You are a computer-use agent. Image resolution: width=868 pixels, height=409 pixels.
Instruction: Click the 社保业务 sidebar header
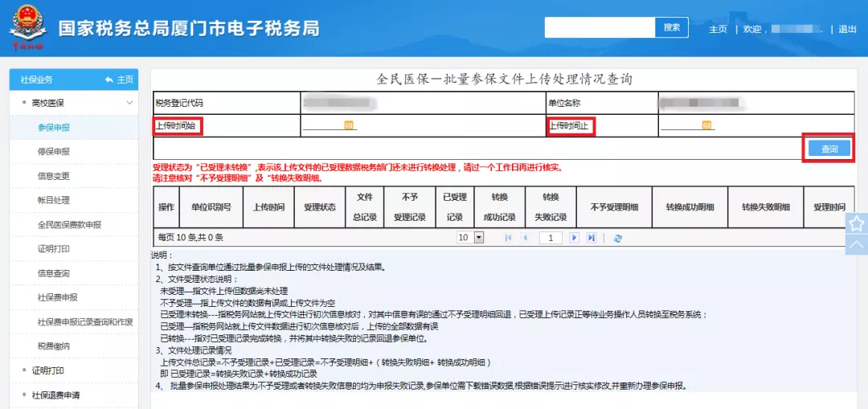[36, 80]
